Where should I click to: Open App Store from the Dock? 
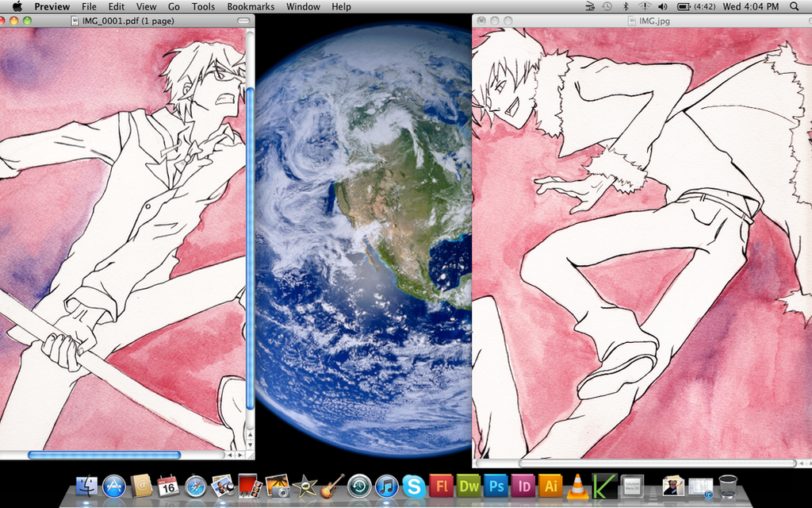coord(114,487)
